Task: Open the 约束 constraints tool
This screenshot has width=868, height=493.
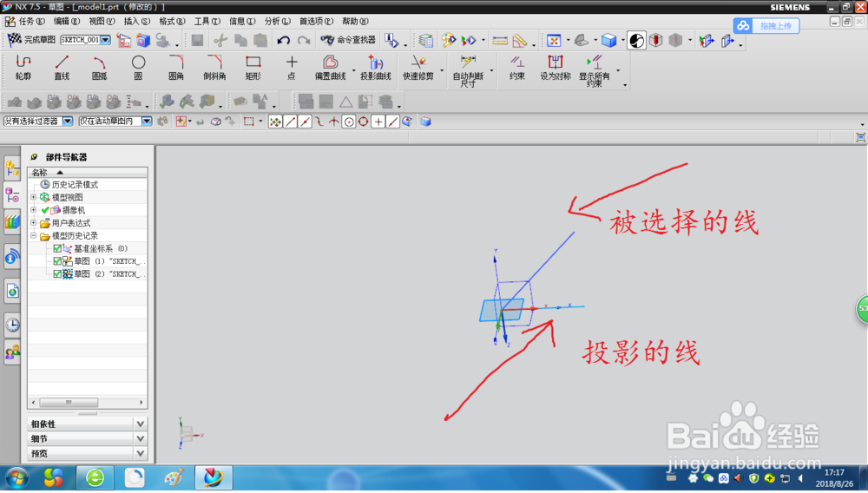Action: (x=517, y=68)
